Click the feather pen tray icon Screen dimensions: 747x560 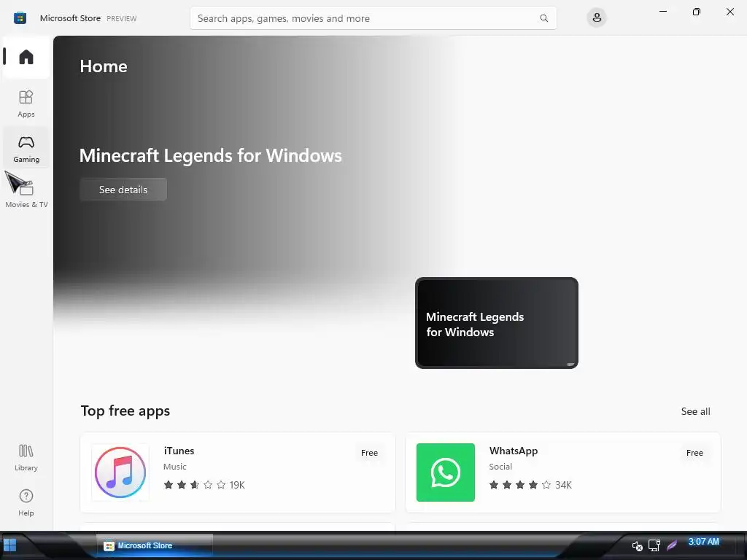pyautogui.click(x=672, y=545)
